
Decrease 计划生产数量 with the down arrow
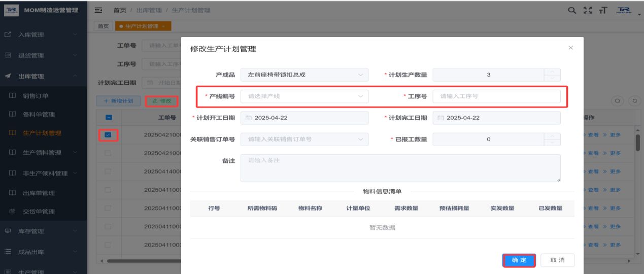pos(552,78)
